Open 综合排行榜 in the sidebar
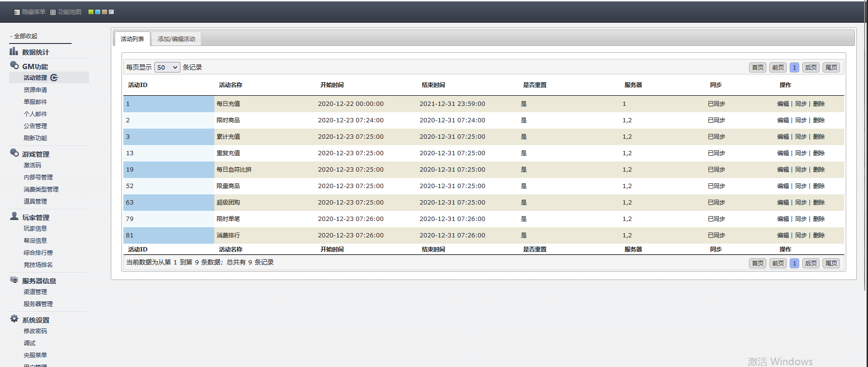The height and width of the screenshot is (367, 868). [38, 253]
